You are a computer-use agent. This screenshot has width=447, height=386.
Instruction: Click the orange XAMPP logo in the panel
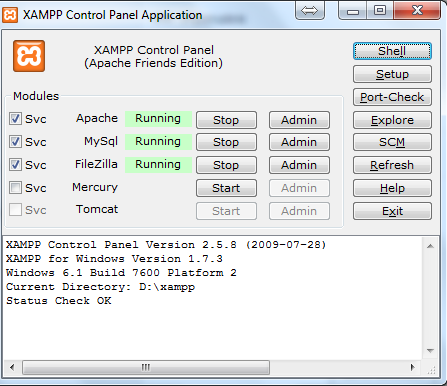pos(29,56)
